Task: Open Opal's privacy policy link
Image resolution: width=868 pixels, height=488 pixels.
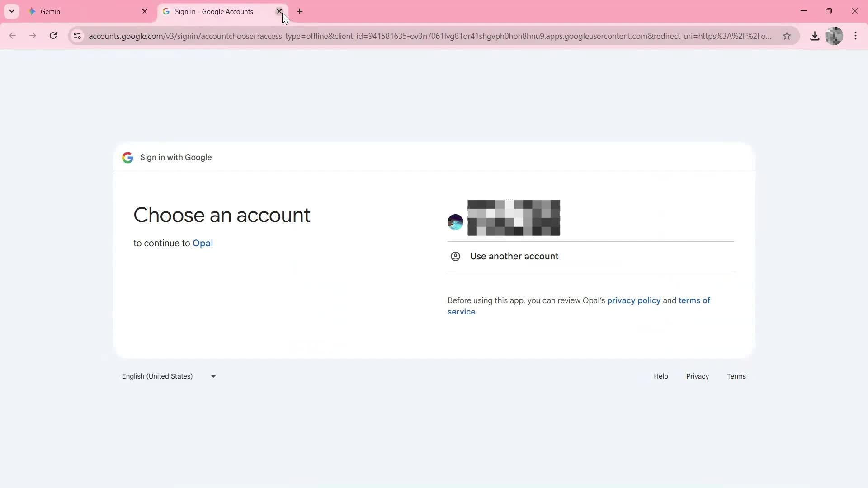Action: pos(633,300)
